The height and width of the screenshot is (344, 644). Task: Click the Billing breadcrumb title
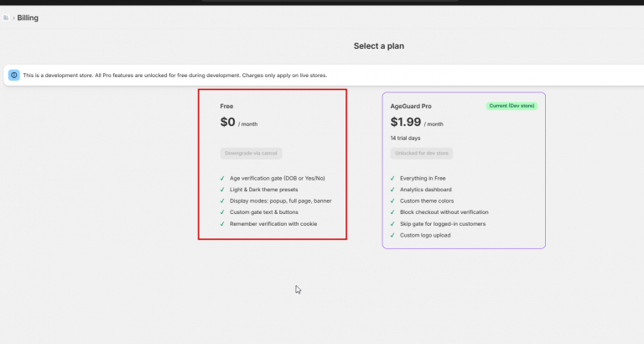point(28,18)
